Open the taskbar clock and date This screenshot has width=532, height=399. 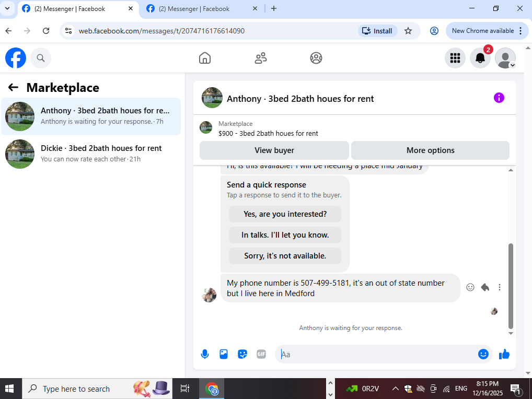(x=487, y=389)
